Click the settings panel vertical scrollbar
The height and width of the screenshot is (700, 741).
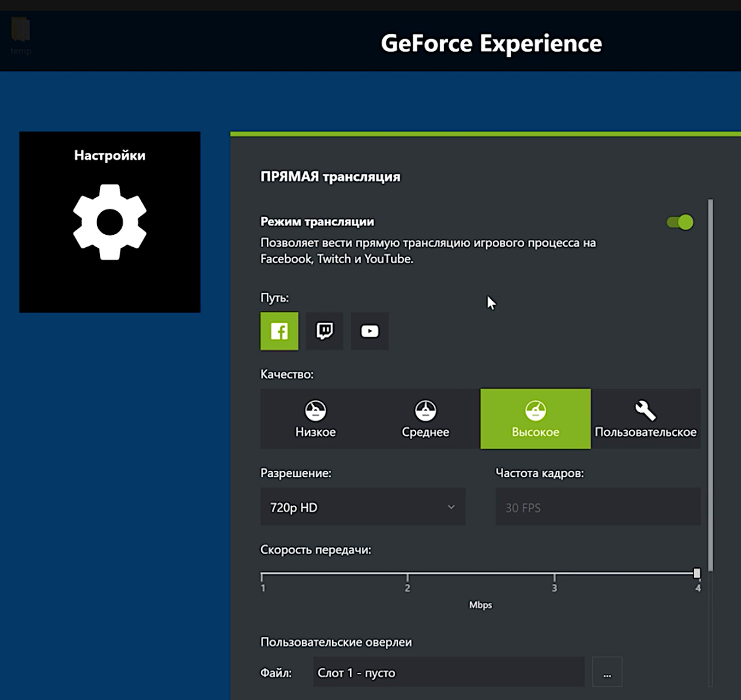[x=711, y=385]
